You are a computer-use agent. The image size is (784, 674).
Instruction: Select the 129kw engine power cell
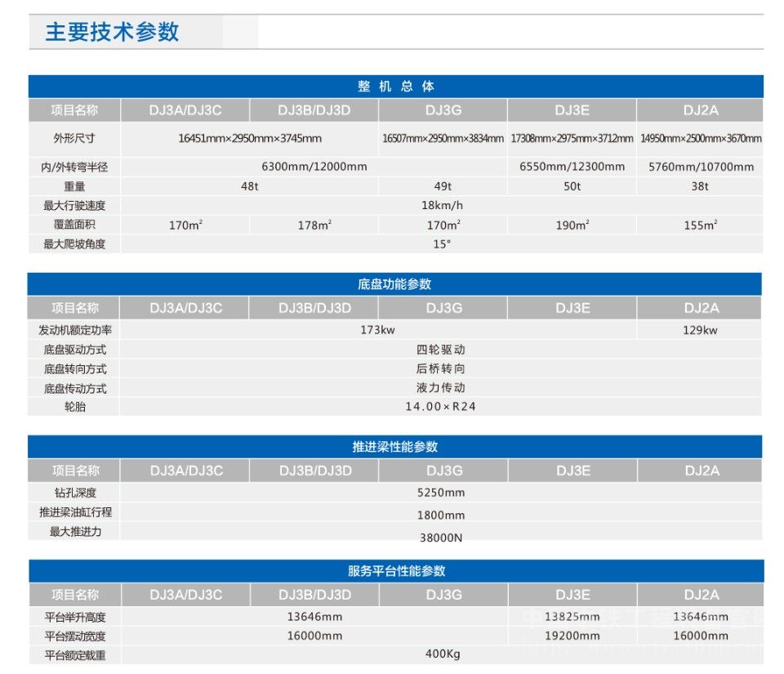(x=700, y=330)
